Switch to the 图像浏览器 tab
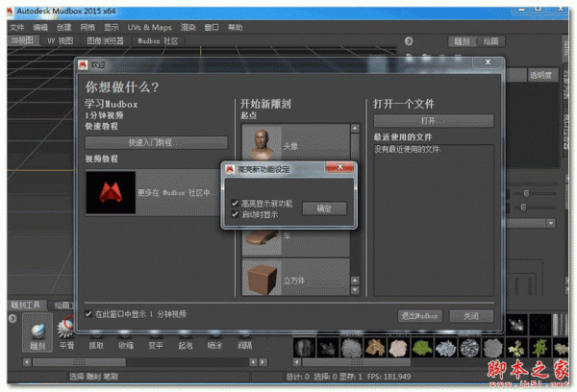577x392 pixels. pyautogui.click(x=105, y=41)
